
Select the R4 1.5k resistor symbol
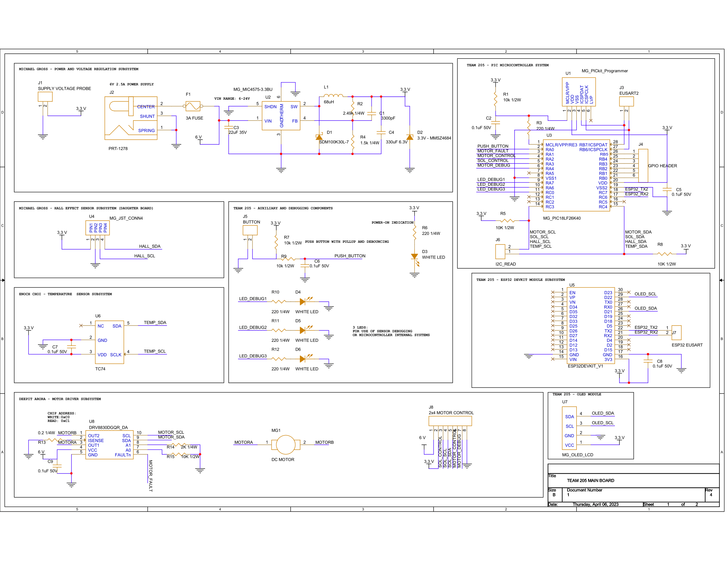click(x=353, y=142)
